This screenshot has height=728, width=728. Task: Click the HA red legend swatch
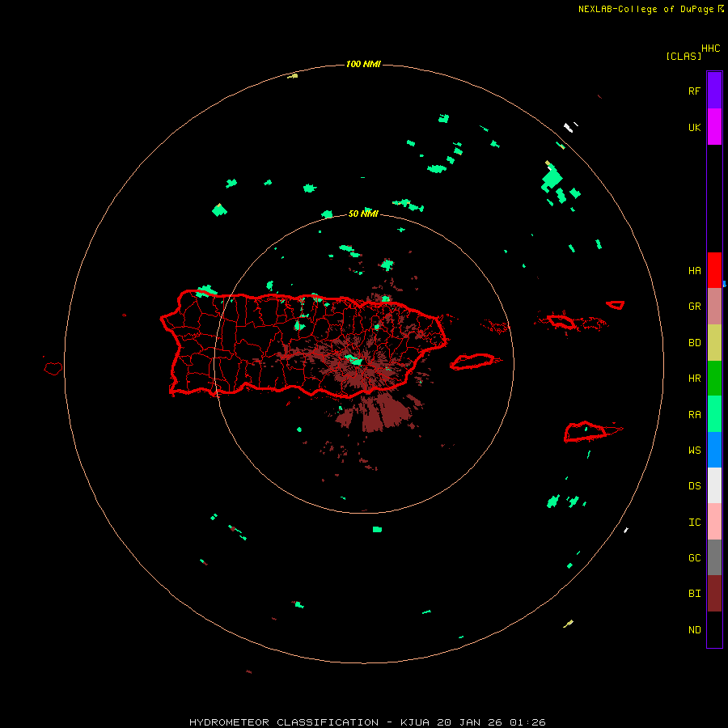coord(714,270)
